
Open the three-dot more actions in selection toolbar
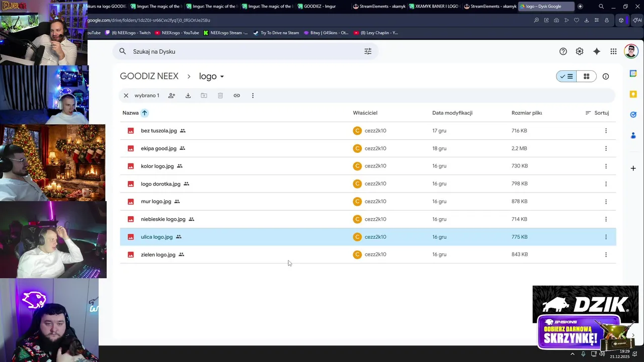pyautogui.click(x=253, y=96)
